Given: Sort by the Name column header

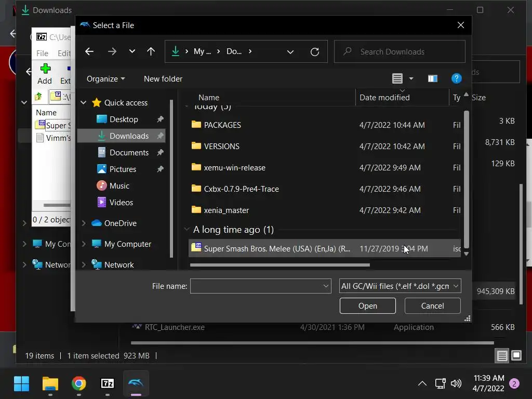Looking at the screenshot, I should click(x=209, y=98).
